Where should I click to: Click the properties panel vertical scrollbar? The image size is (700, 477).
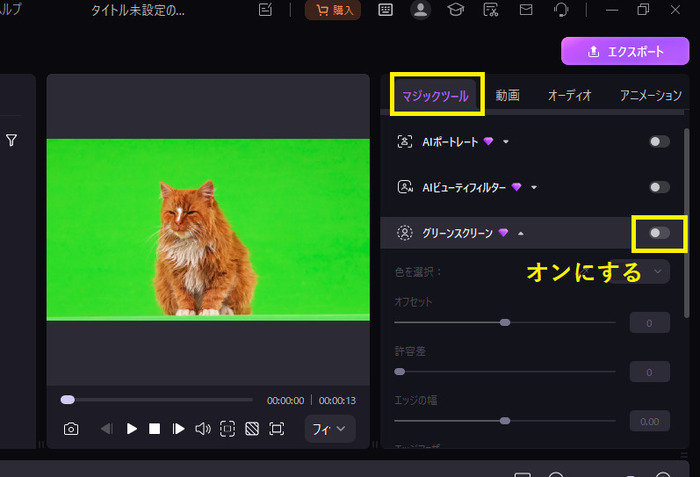(687, 223)
